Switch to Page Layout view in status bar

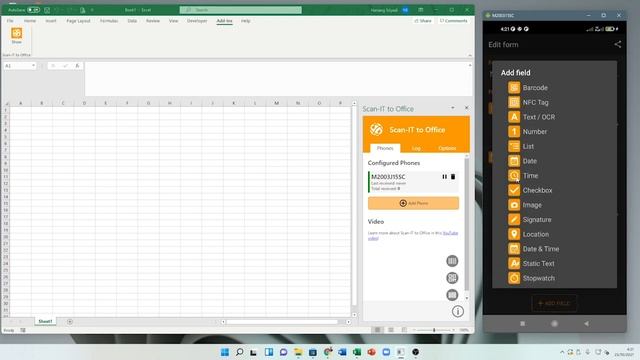point(391,330)
